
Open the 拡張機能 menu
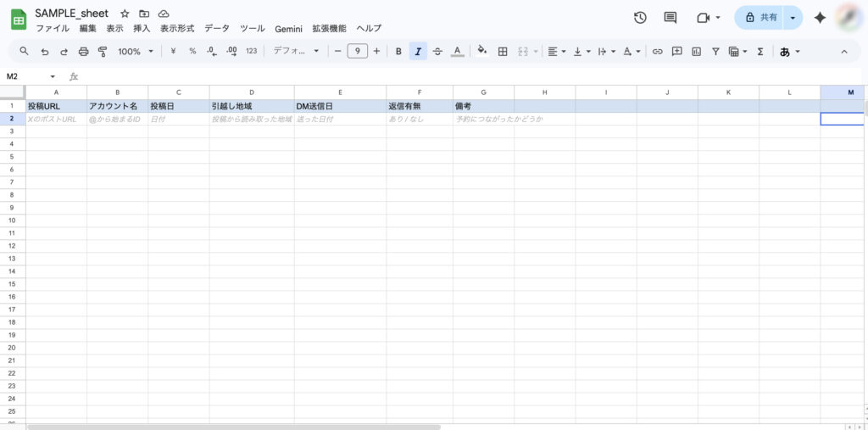pyautogui.click(x=330, y=29)
